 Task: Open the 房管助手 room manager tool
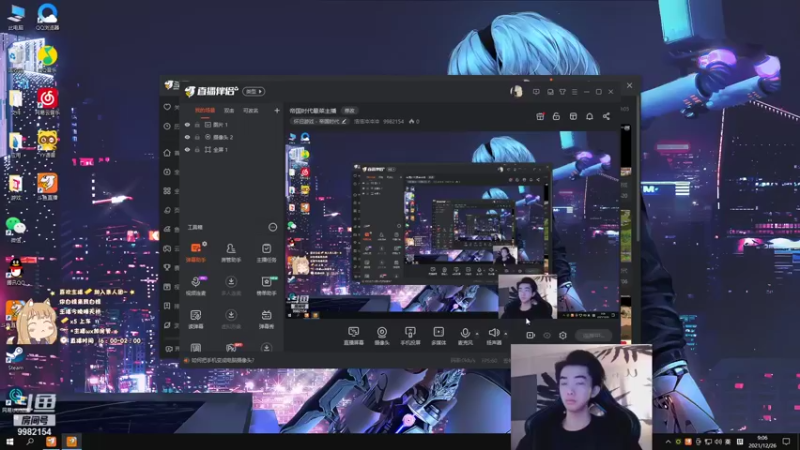click(231, 253)
